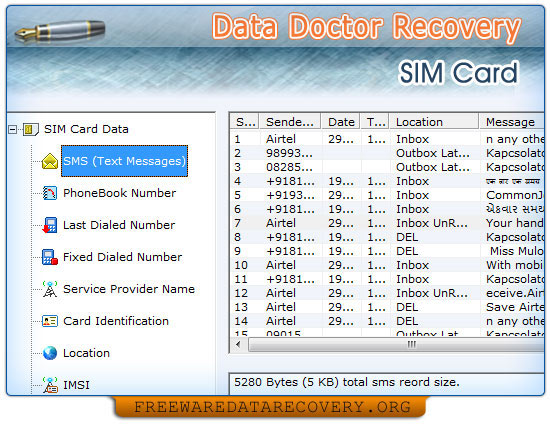Select message row 10 in the list

pyautogui.click(x=388, y=265)
